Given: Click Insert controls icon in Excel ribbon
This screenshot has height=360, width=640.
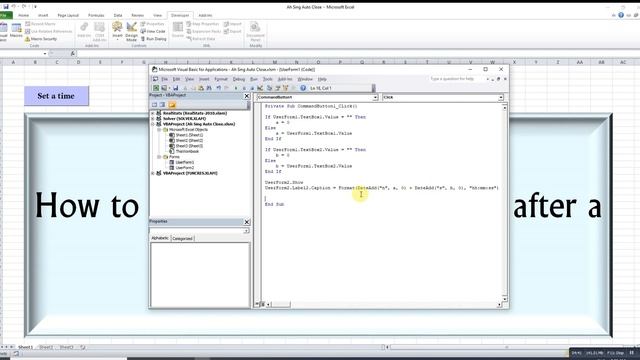Looking at the screenshot, I should coord(117,31).
